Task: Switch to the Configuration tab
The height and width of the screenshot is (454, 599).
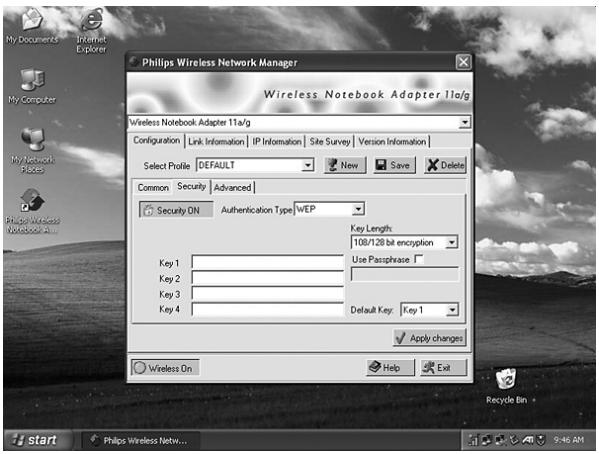Action: tap(157, 140)
